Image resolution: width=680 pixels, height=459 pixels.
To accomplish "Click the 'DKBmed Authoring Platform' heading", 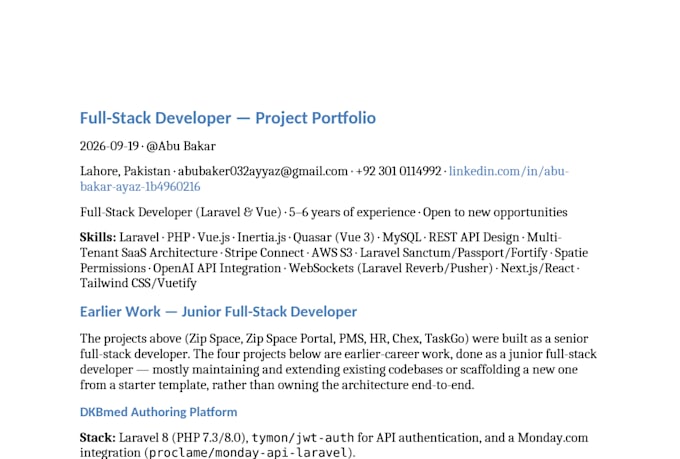I will click(x=158, y=412).
